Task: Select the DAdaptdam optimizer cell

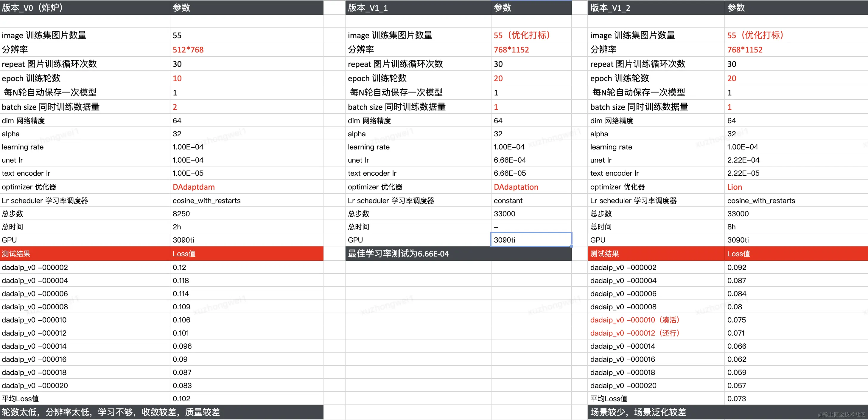Action: pyautogui.click(x=193, y=187)
